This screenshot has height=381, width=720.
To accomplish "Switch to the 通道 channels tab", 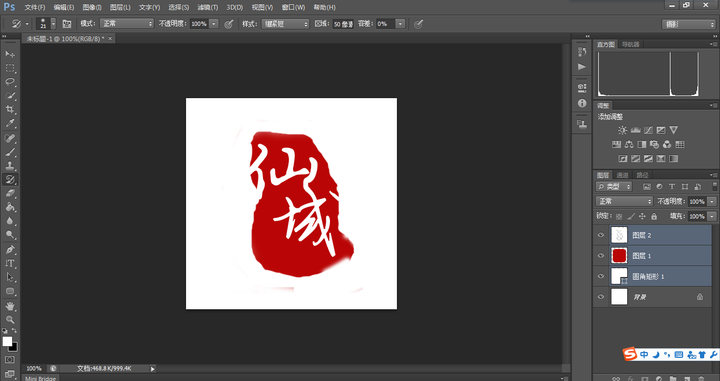I will [x=622, y=175].
